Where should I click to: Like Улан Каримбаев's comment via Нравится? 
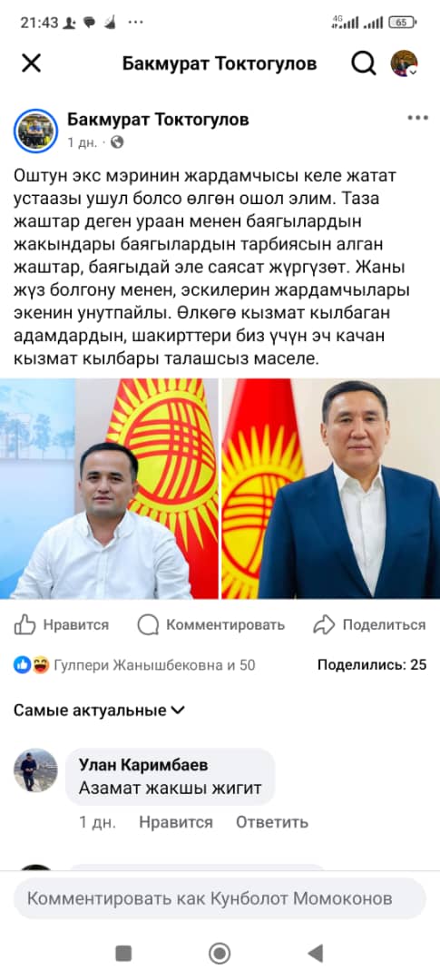click(176, 822)
